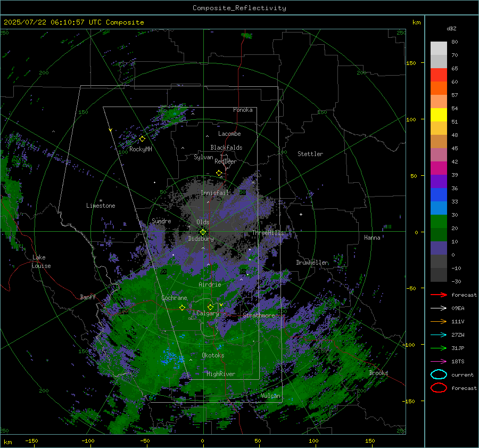
Task: Click the pink swatch between 45 and 42
Action: pyautogui.click(x=439, y=155)
